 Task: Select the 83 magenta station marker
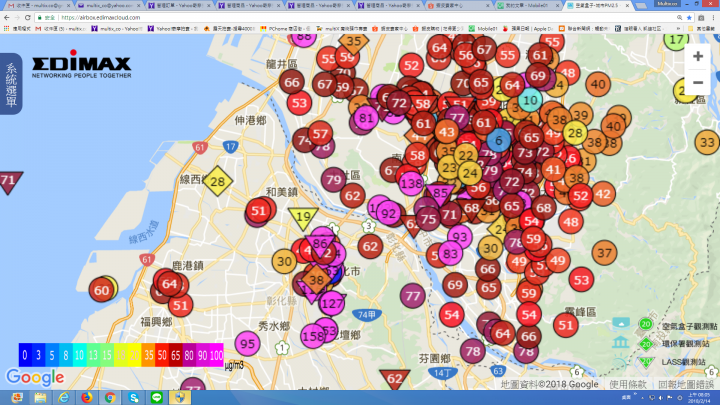[450, 253]
